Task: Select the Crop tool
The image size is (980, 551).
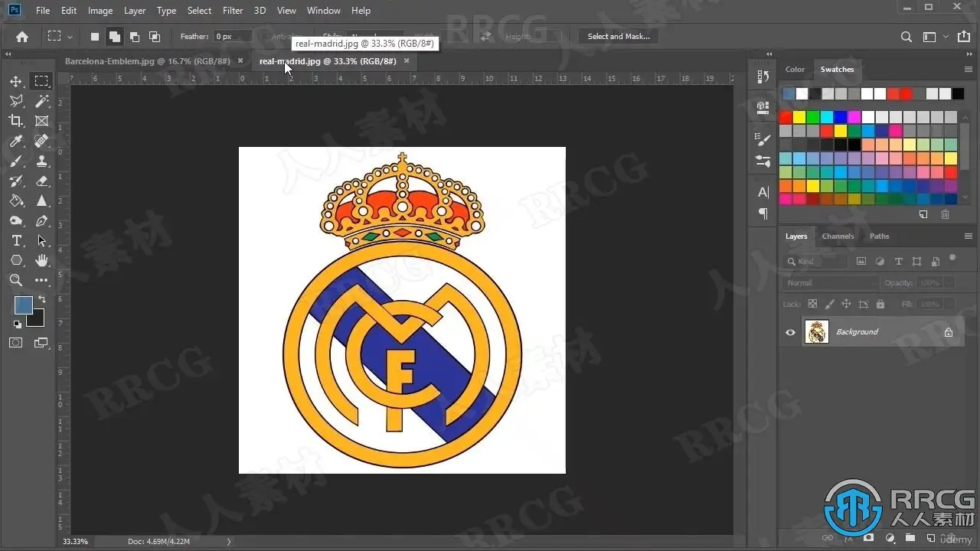Action: [16, 121]
